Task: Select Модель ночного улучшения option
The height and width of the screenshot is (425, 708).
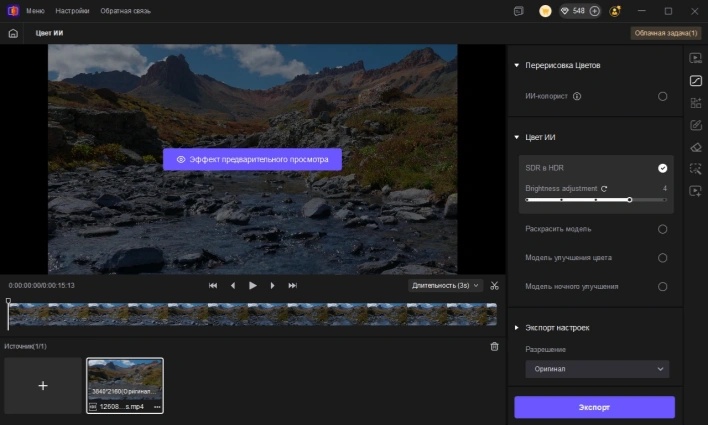Action: tap(662, 286)
